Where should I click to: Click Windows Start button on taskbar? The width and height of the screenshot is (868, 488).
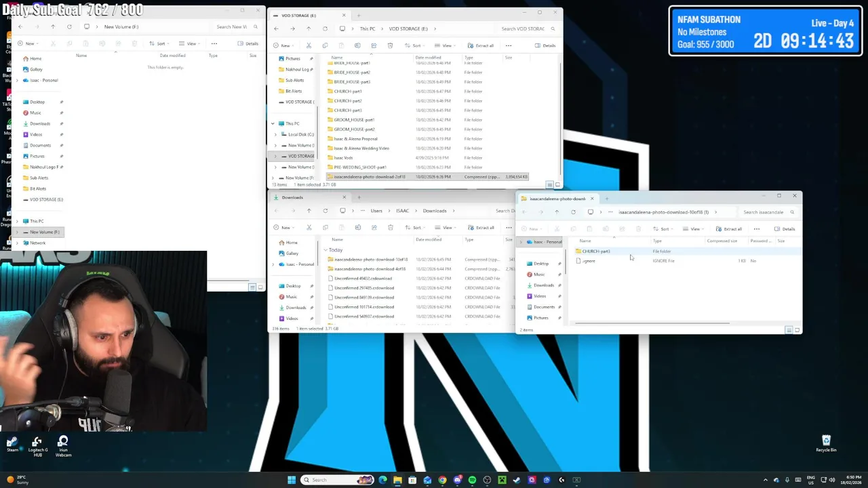(x=292, y=480)
